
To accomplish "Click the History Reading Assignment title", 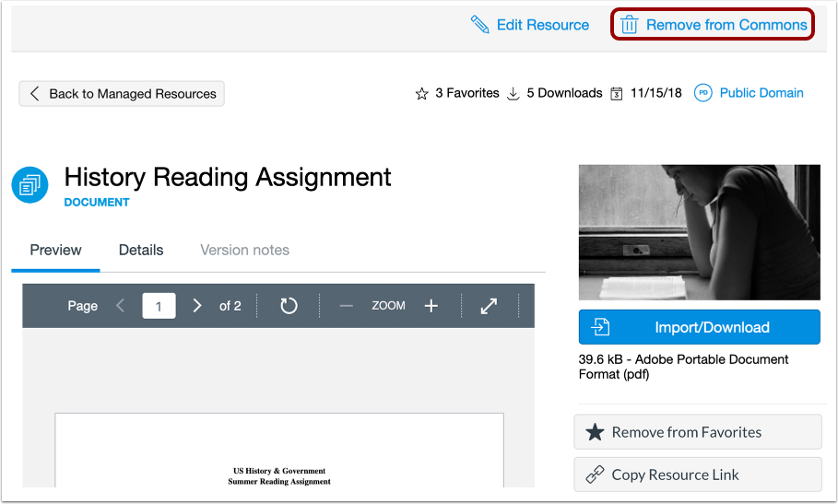I will pos(228,177).
